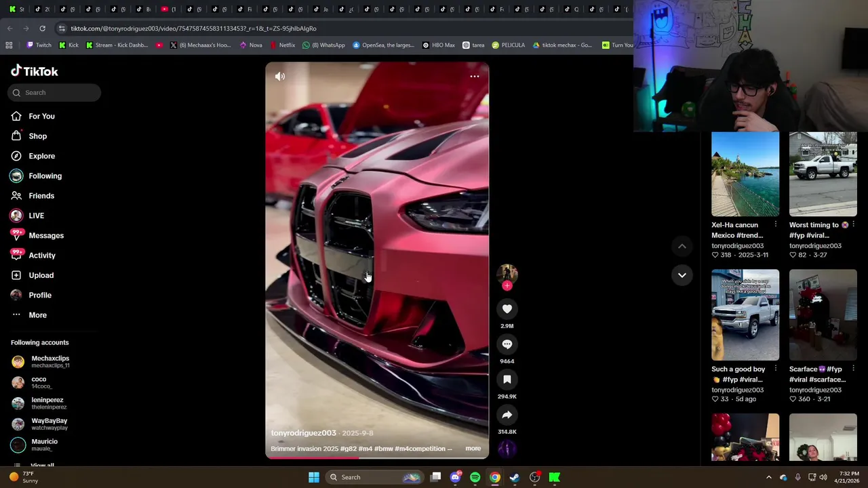Open comments via the speech bubble icon
Image resolution: width=868 pixels, height=488 pixels.
click(507, 344)
